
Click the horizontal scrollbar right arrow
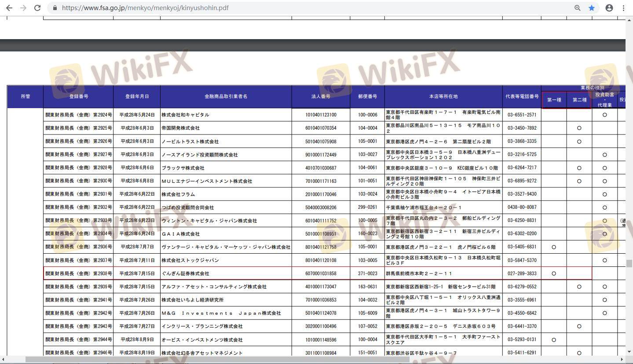click(623, 359)
